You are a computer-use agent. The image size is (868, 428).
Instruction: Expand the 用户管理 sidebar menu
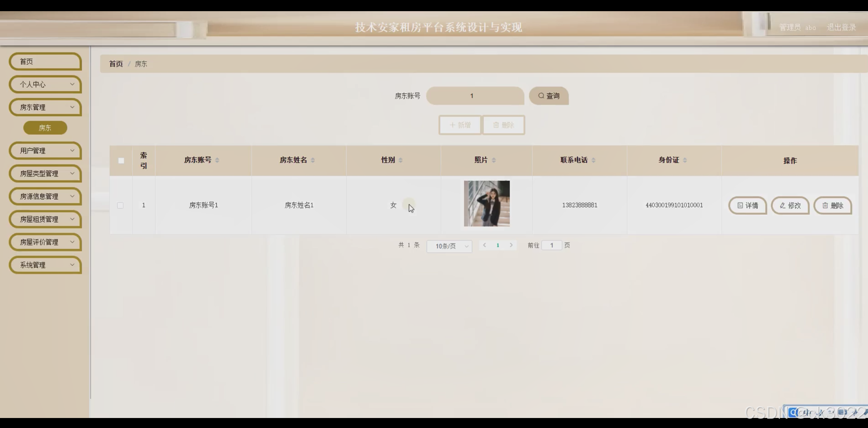tap(45, 151)
